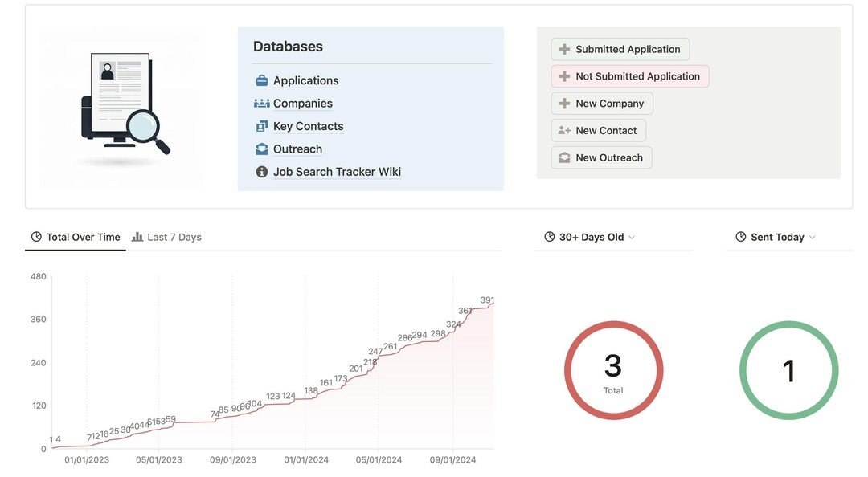
Task: Open the Sent Today dropdown chevron
Action: [814, 238]
